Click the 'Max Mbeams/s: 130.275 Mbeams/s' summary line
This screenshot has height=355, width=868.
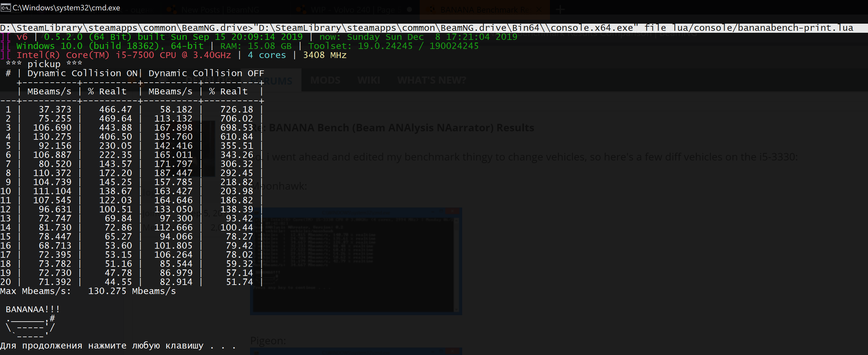click(x=88, y=291)
